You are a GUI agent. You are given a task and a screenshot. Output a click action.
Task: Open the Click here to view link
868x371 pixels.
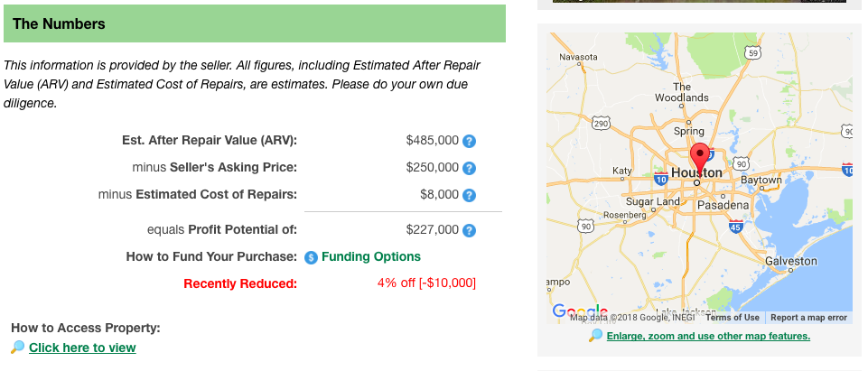(82, 348)
